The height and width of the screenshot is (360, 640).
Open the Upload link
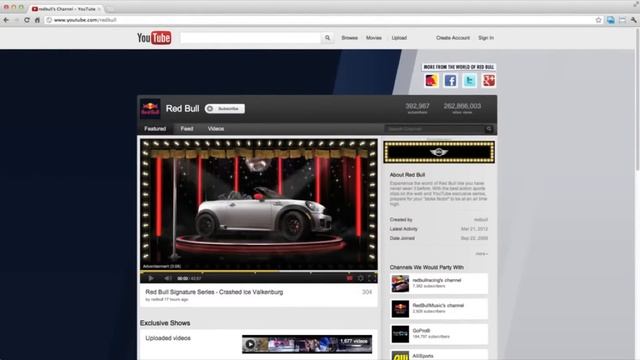pyautogui.click(x=399, y=38)
